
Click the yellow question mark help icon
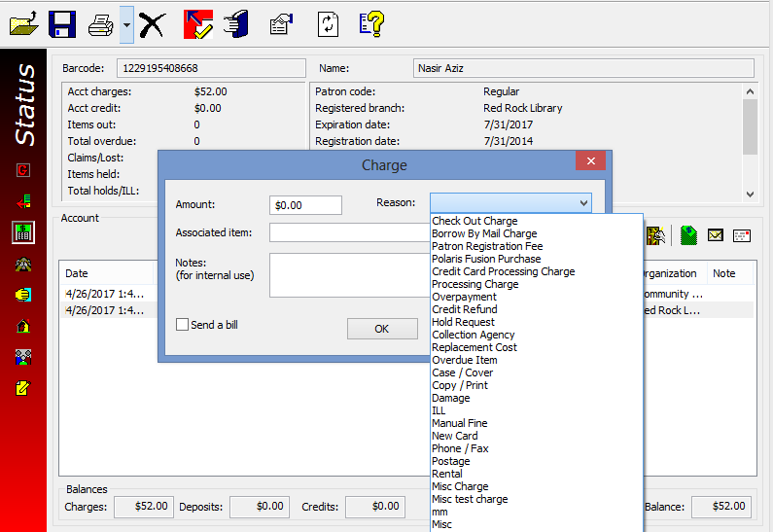[x=371, y=24]
